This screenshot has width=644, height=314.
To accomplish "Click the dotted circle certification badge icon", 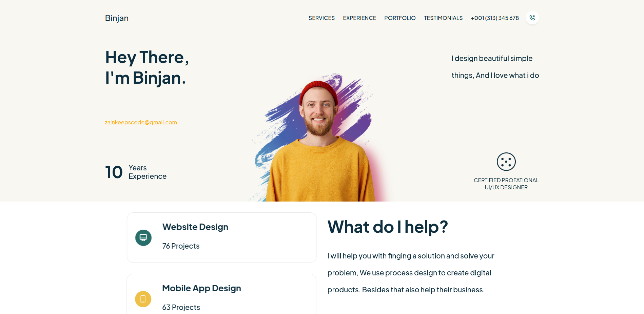I will click(x=506, y=162).
